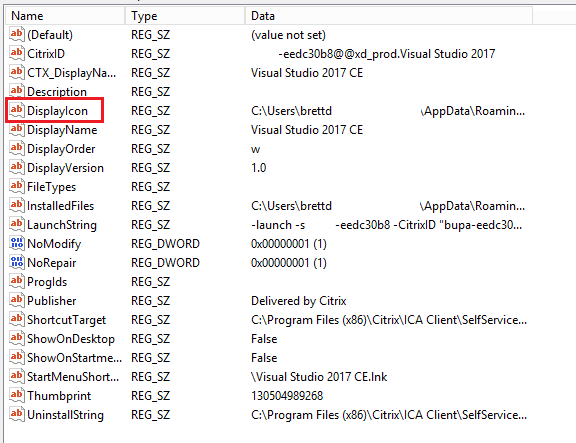Click the string icon beside LaunchString
576x443 pixels.
[17, 224]
